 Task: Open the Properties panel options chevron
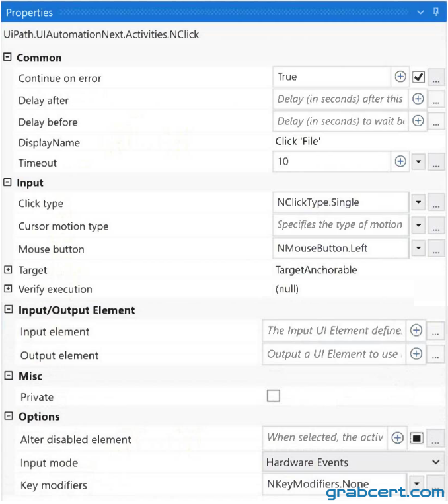(x=420, y=12)
